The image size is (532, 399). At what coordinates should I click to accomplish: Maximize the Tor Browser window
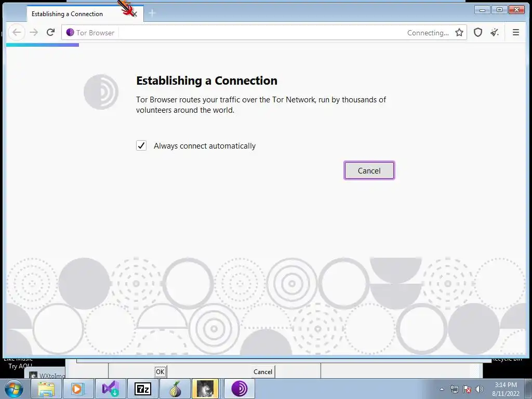(499, 10)
